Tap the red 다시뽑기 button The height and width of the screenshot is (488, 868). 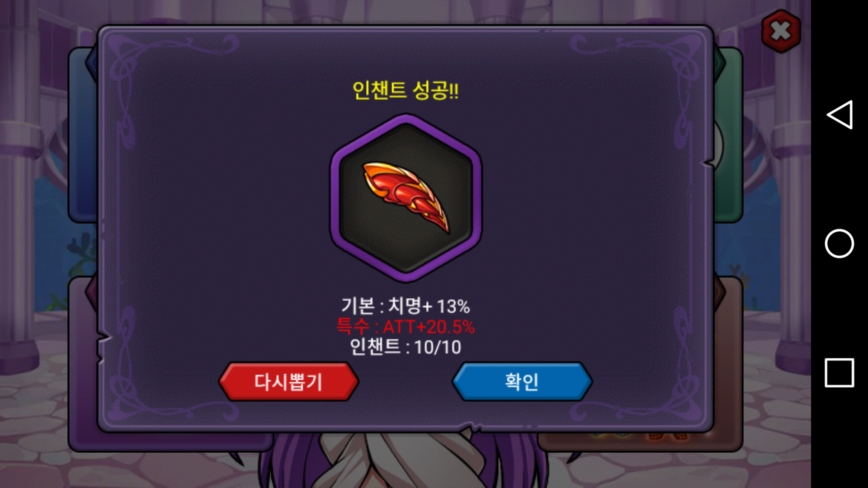point(288,381)
